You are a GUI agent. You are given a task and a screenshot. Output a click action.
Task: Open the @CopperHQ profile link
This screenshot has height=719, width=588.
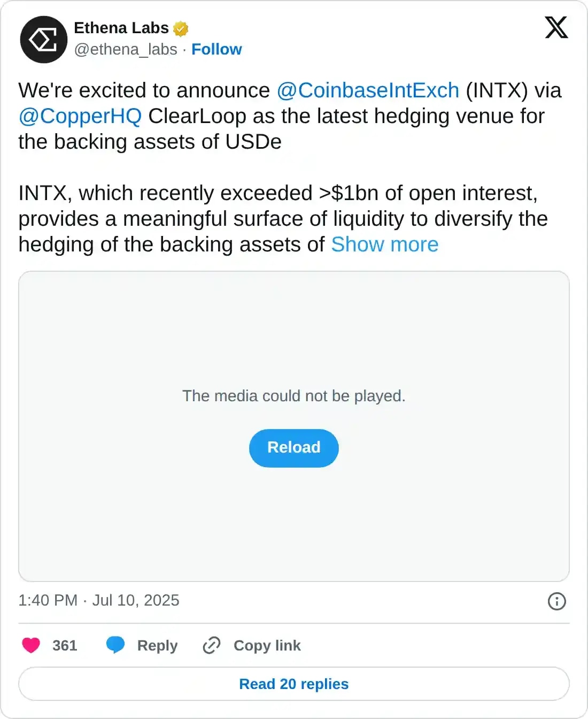click(x=80, y=116)
